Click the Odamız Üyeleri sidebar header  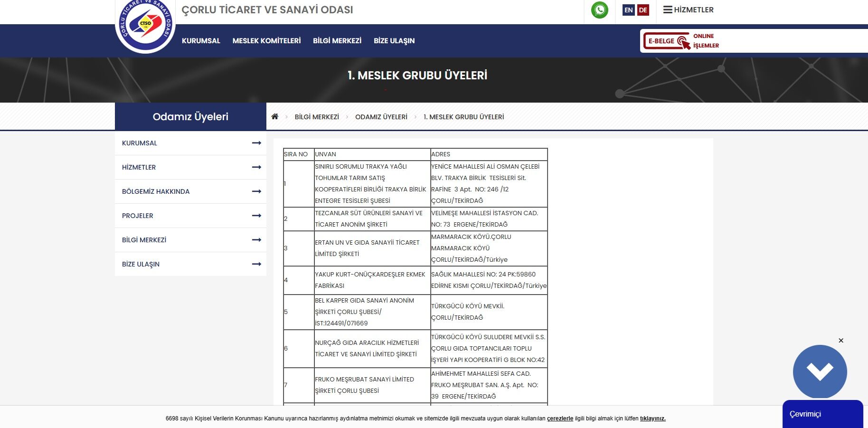coord(190,116)
